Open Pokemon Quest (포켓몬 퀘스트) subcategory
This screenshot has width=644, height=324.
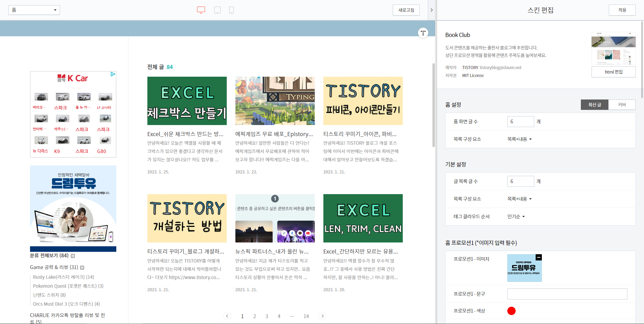coord(68,286)
